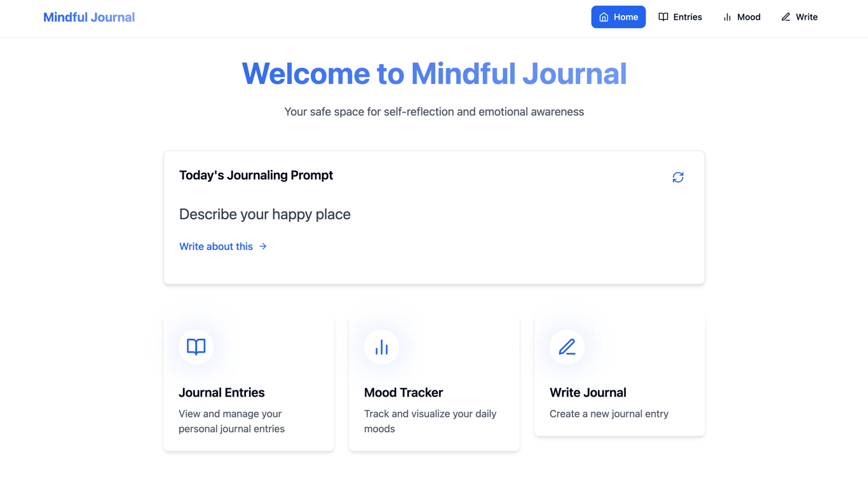The image size is (868, 478).
Task: Select the Home navigation item
Action: (618, 17)
